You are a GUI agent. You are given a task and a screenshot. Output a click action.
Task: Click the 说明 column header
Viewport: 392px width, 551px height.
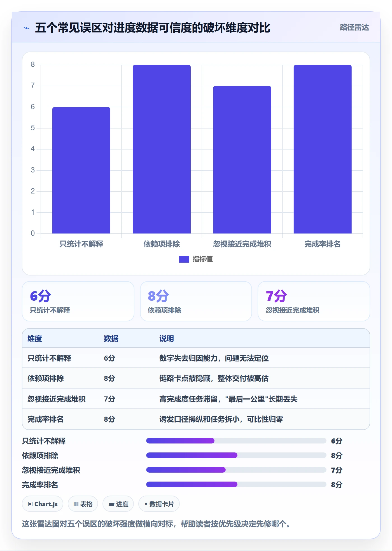(x=167, y=338)
